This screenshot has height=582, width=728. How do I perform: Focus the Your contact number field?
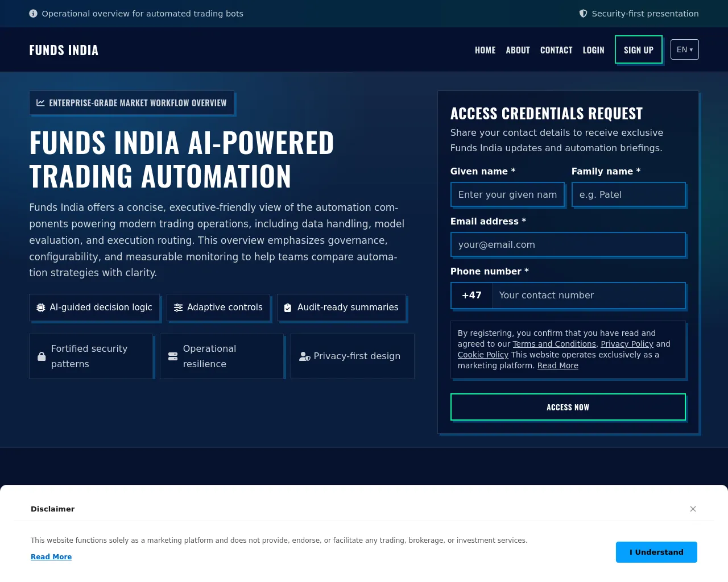pyautogui.click(x=589, y=296)
